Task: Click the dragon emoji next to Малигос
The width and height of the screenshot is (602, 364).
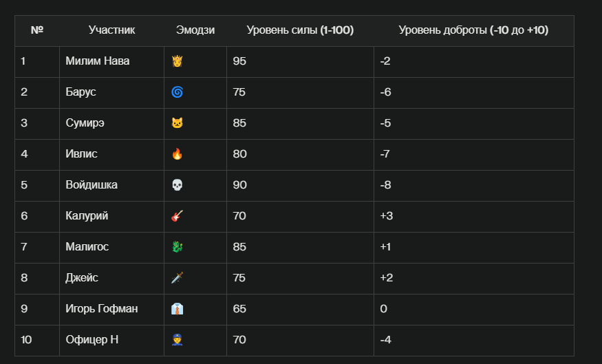Action: 177,247
